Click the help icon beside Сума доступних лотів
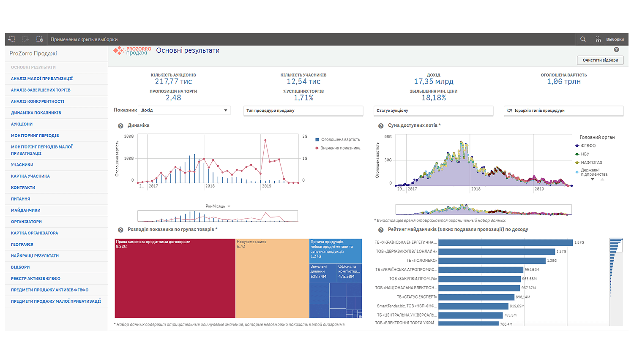This screenshot has width=634, height=364. click(x=381, y=125)
